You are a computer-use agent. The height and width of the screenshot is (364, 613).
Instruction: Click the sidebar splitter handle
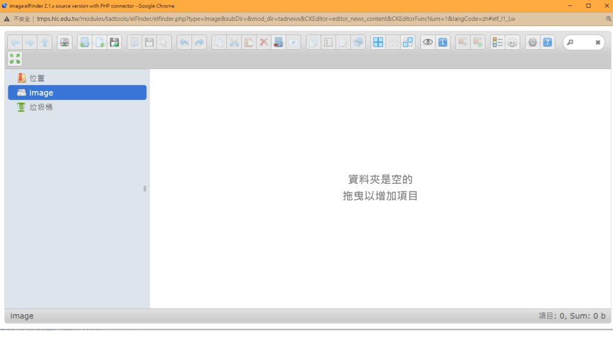pyautogui.click(x=145, y=189)
